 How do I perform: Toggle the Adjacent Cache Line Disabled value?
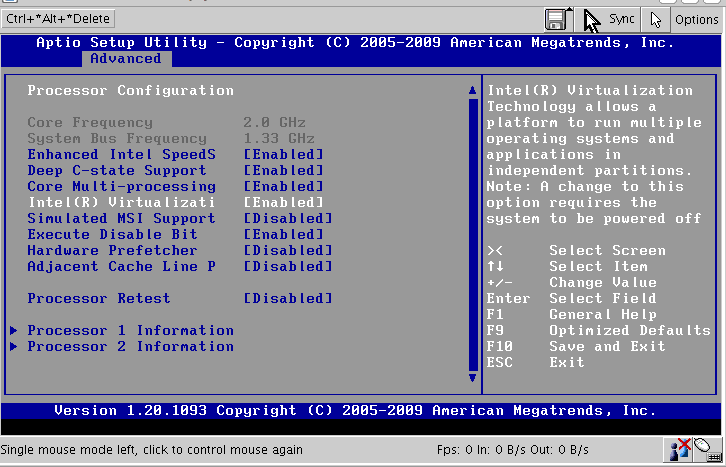pyautogui.click(x=288, y=267)
